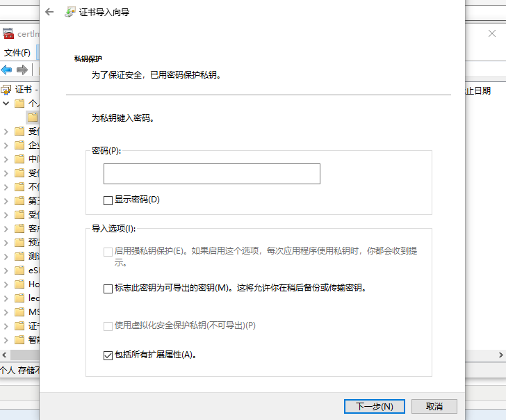Screen dimensions: 506x420
Task: Click folder icon of Ho tree item
Action: tap(19, 284)
